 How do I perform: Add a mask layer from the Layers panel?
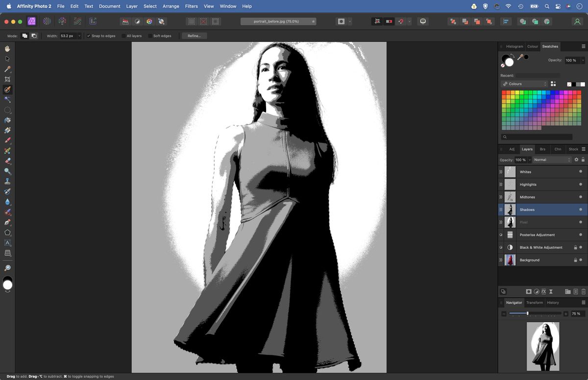pos(529,291)
